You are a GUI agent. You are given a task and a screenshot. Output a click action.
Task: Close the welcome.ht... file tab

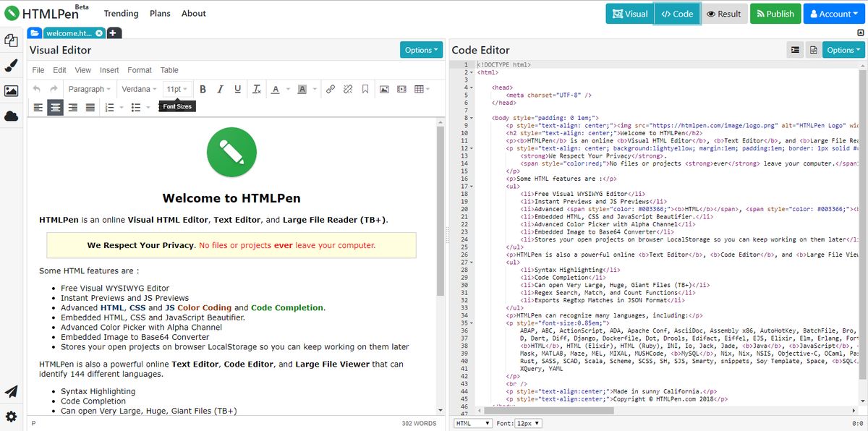click(x=99, y=33)
